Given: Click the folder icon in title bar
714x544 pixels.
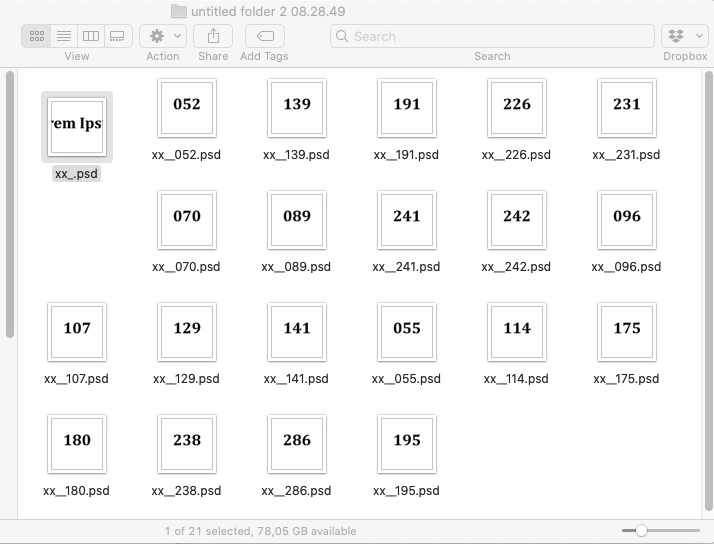Looking at the screenshot, I should [x=179, y=11].
